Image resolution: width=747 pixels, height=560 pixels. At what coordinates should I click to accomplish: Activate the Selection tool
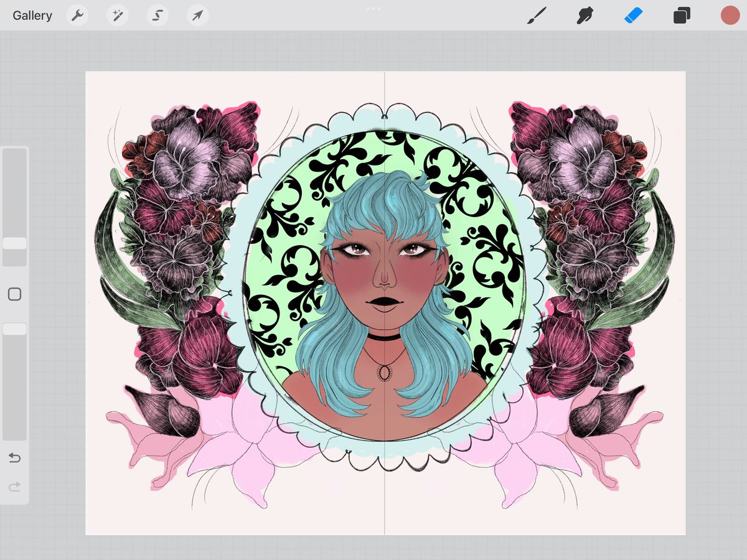click(x=157, y=16)
